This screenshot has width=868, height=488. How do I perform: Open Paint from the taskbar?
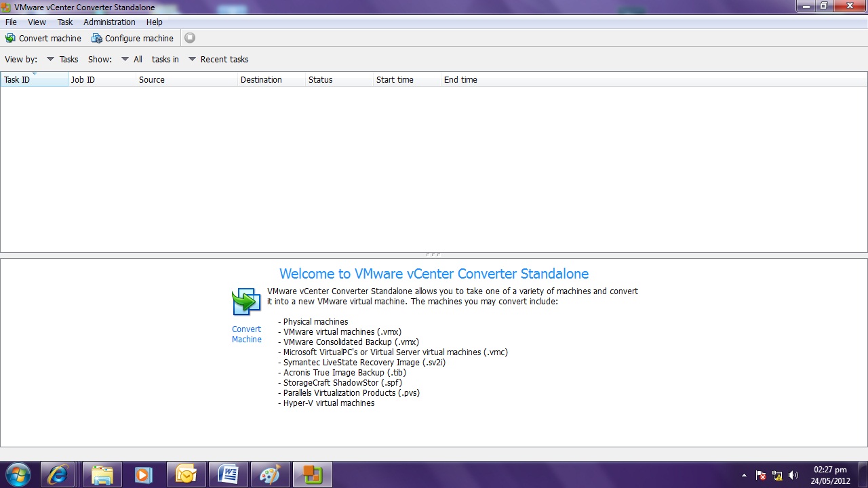pyautogui.click(x=270, y=475)
